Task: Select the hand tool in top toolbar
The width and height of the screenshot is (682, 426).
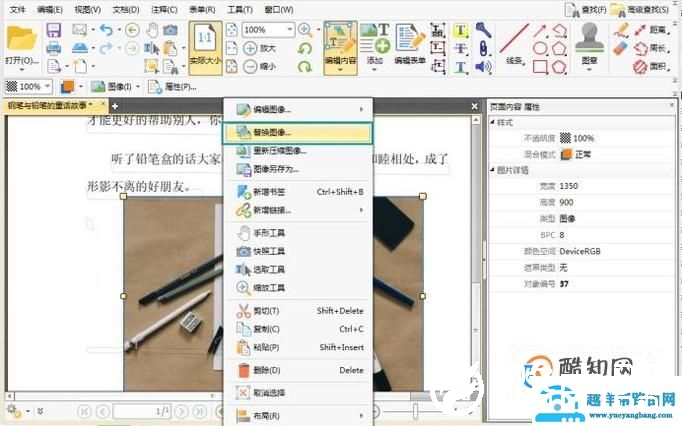Action: [x=152, y=30]
